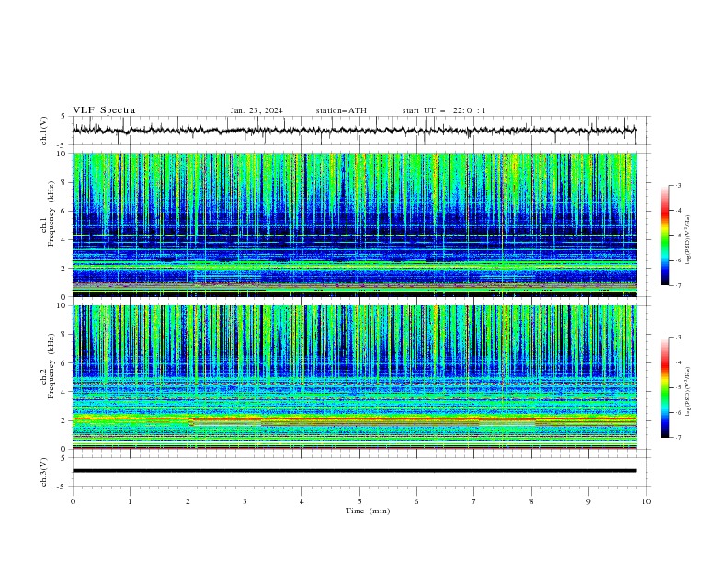Click the ch.1 "Frequency (kHz)" axis label
Image resolution: width=728 pixels, height=563 pixels.
(51, 214)
